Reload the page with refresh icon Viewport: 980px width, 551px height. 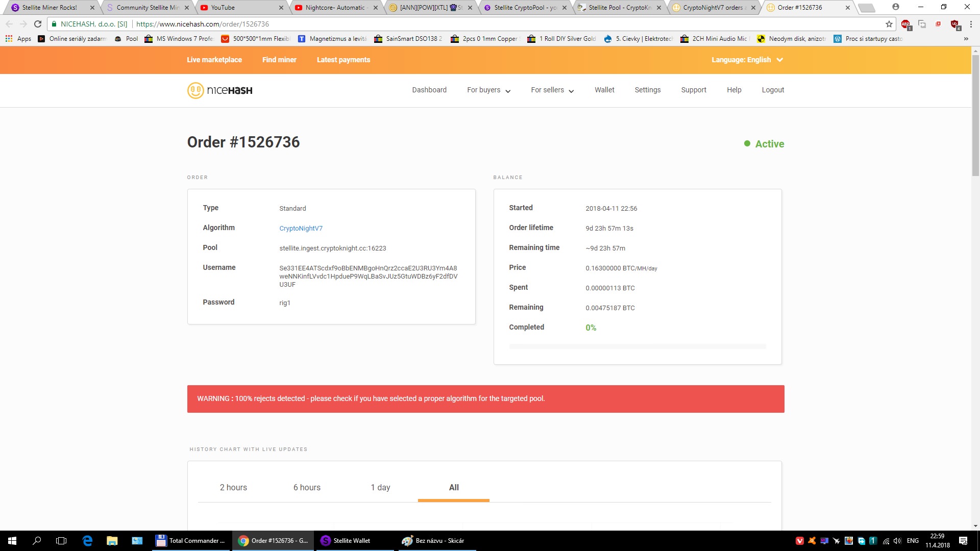click(x=38, y=24)
